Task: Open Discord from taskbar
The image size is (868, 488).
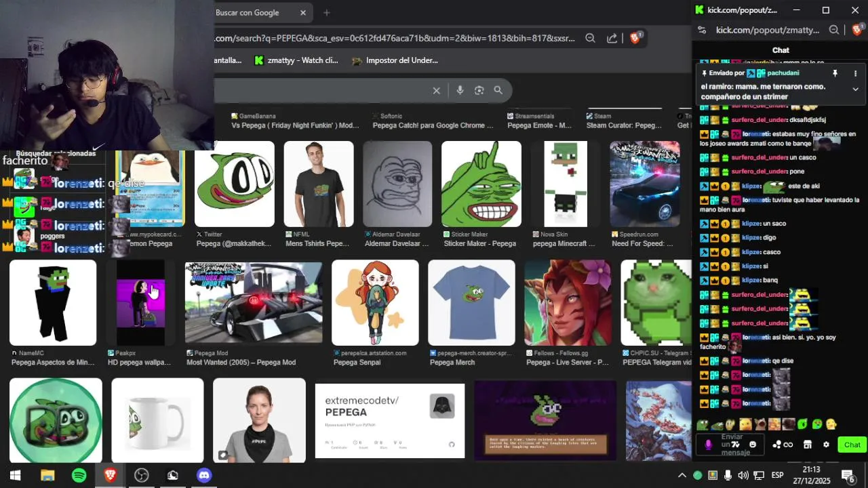Action: coord(204,475)
